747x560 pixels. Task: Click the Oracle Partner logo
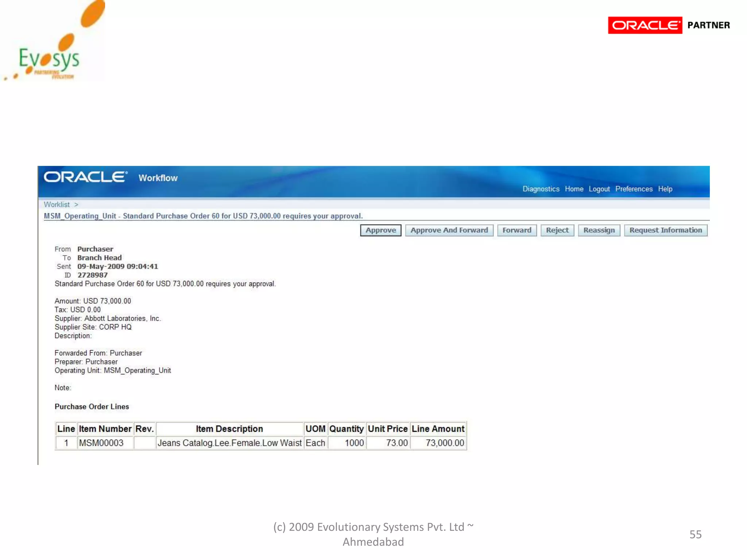coord(669,25)
